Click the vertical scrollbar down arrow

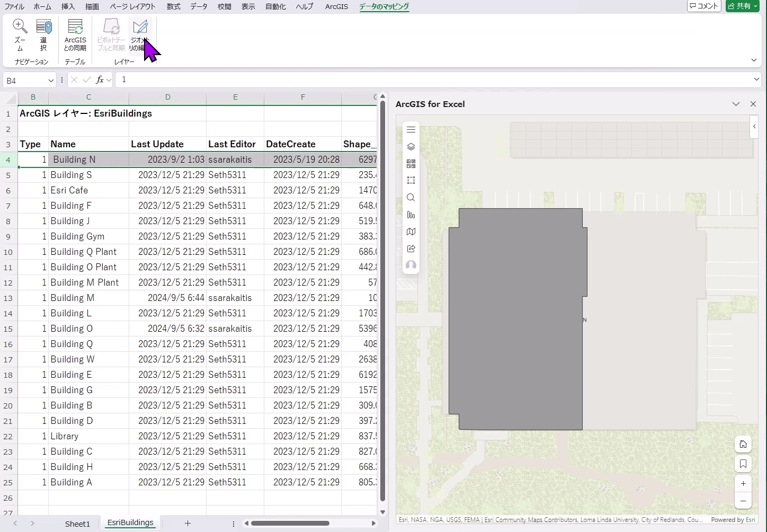[x=382, y=512]
